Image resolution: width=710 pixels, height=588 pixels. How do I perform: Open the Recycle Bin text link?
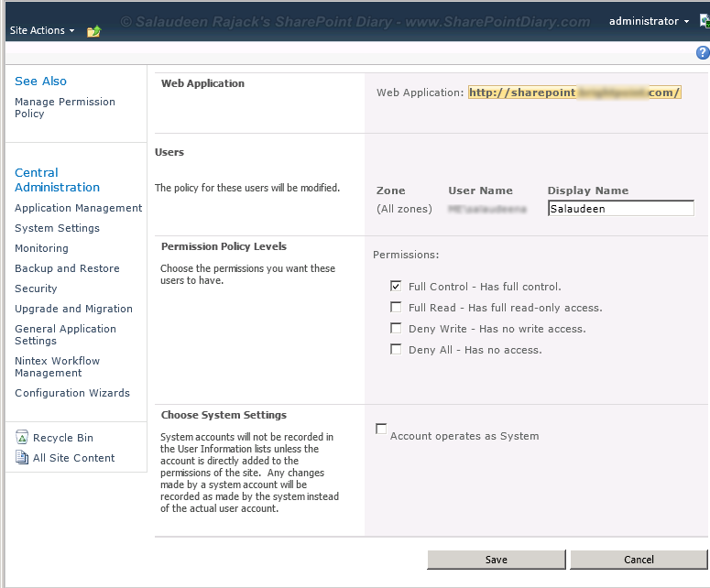coord(63,438)
